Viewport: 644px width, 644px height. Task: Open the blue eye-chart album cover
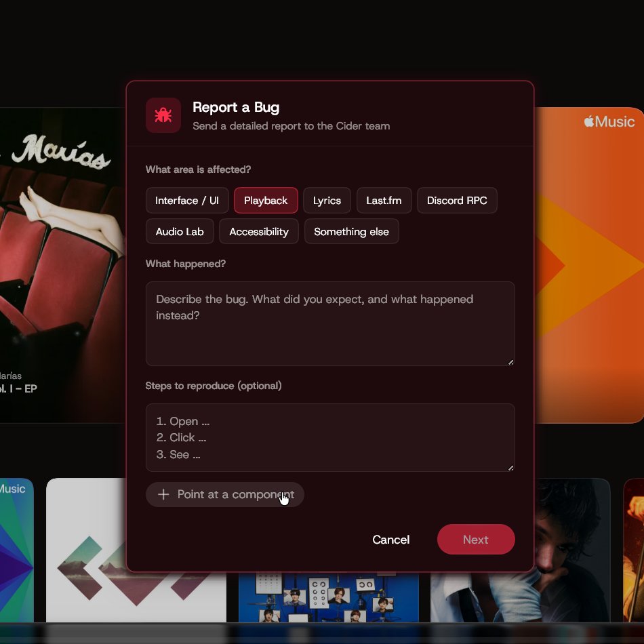(329, 597)
